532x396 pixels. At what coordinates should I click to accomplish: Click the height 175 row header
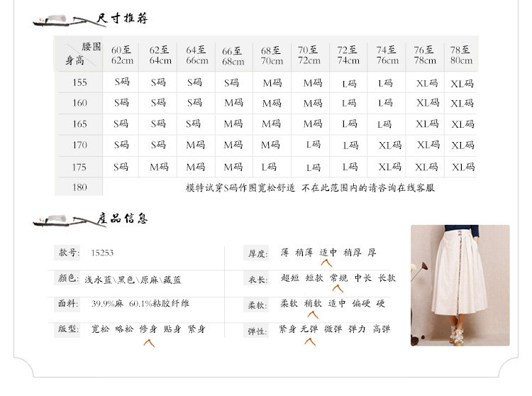[79, 167]
